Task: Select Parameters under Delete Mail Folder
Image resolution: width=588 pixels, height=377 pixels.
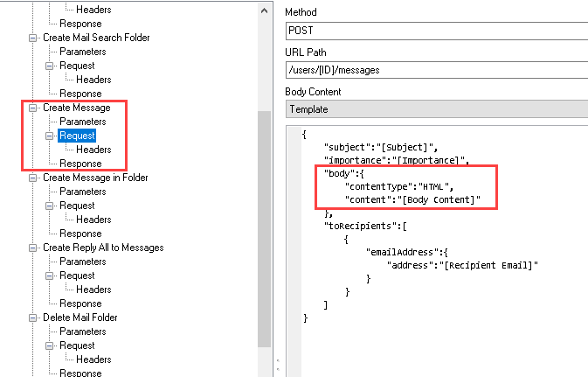Action: point(82,332)
